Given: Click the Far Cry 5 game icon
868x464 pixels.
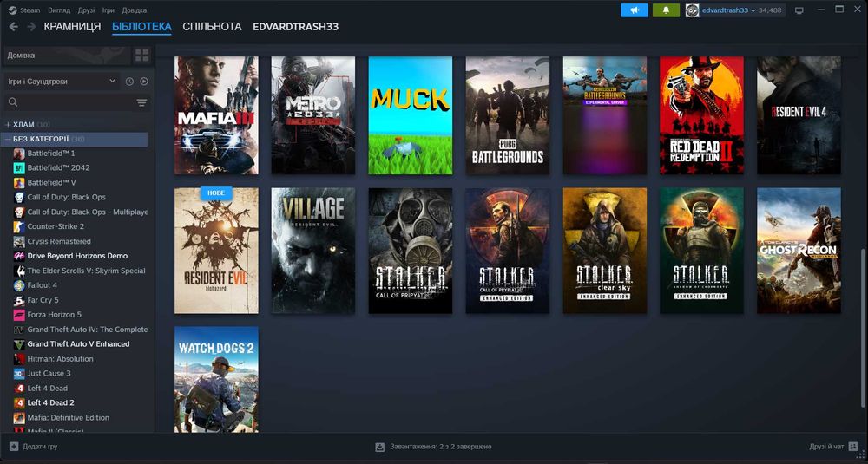Looking at the screenshot, I should tap(19, 300).
